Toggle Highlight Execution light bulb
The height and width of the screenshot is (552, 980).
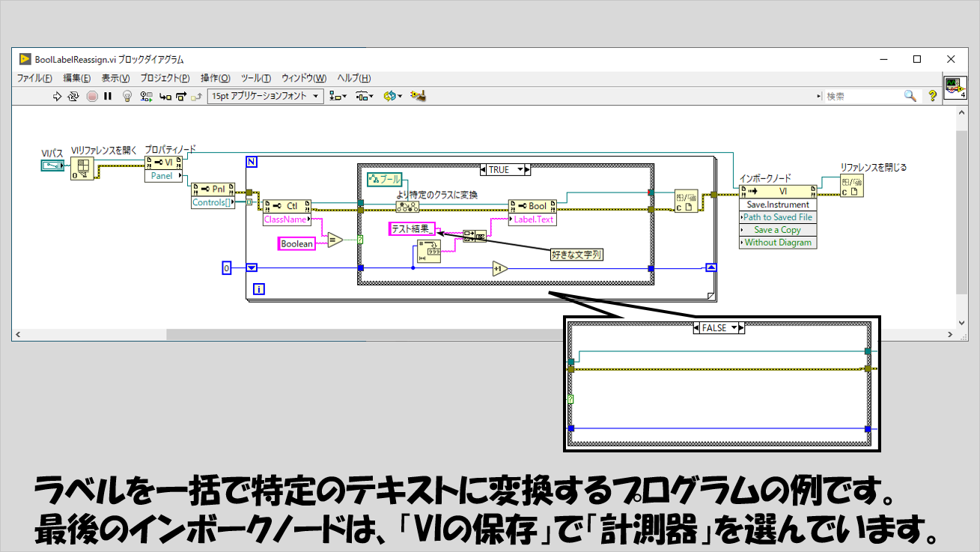click(127, 96)
